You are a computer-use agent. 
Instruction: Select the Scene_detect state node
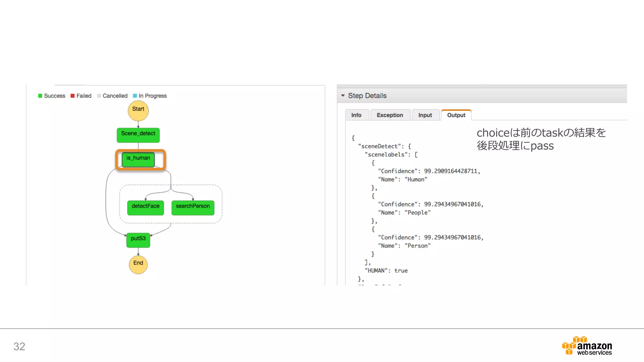click(x=138, y=135)
